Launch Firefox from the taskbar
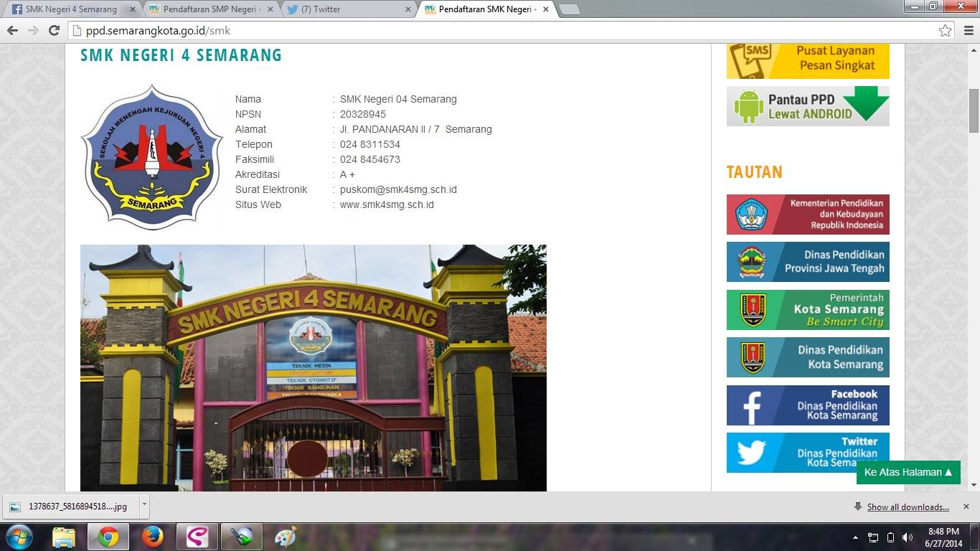Viewport: 980px width, 551px height. pos(152,537)
